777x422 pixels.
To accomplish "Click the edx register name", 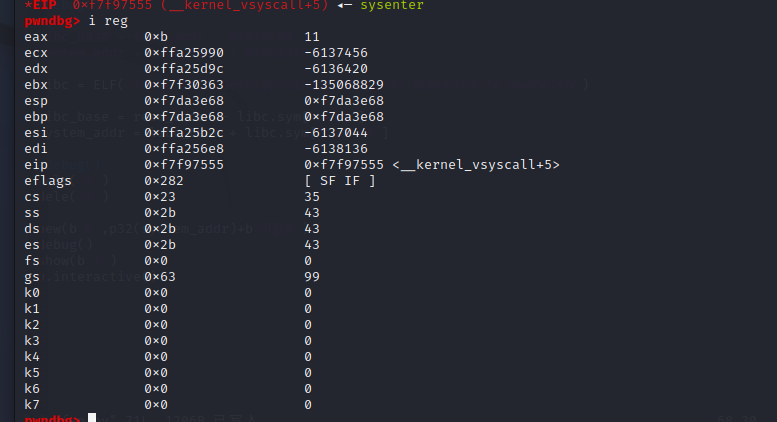I will pos(36,68).
